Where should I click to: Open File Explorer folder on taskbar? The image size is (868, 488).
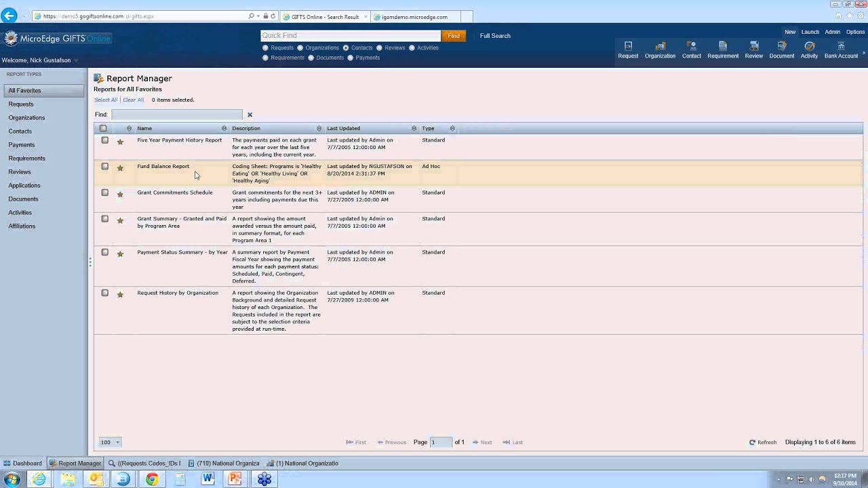click(68, 479)
